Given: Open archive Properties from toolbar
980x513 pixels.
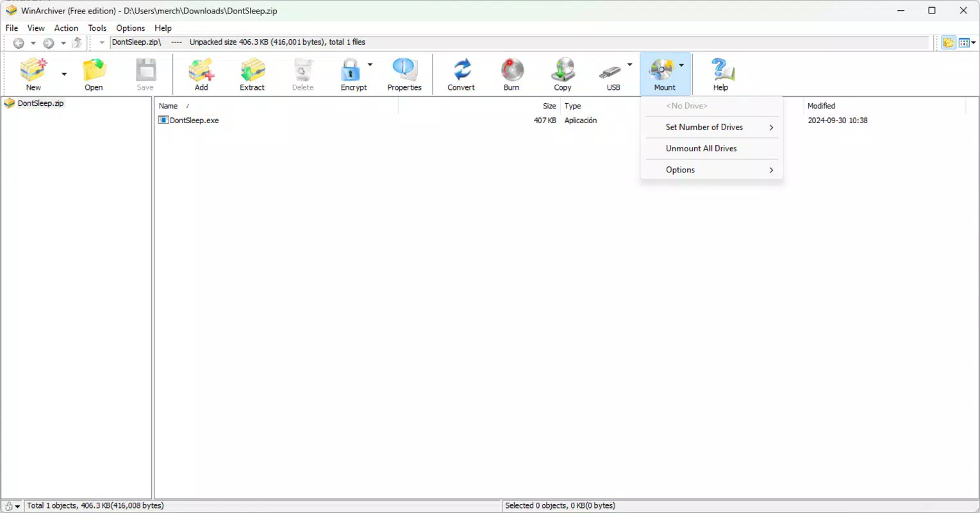Looking at the screenshot, I should [404, 74].
